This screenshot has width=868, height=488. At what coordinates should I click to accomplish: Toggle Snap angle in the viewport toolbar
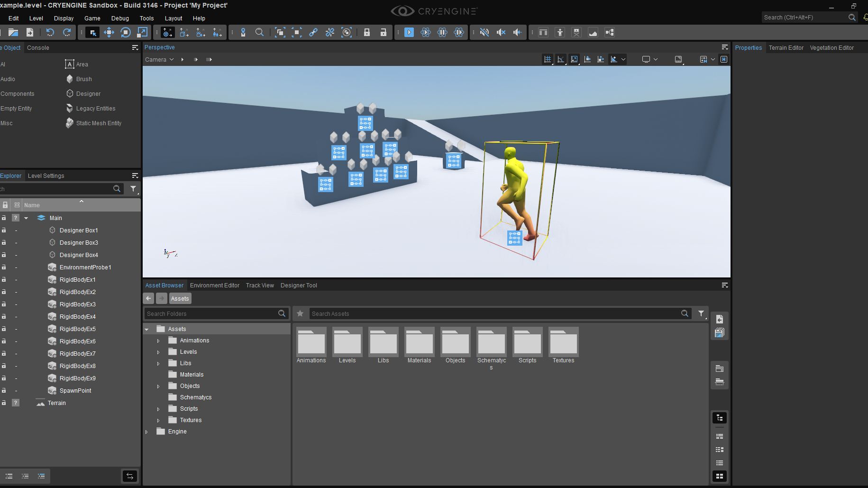[x=561, y=59]
